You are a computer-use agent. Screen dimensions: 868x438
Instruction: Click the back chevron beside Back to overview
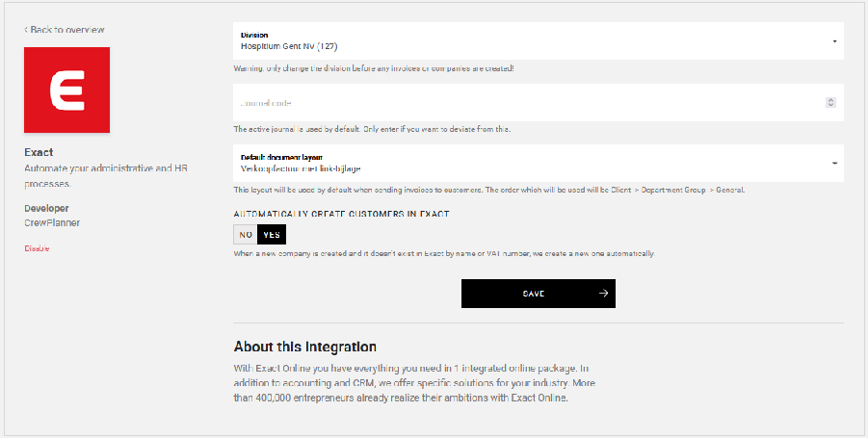coord(26,30)
